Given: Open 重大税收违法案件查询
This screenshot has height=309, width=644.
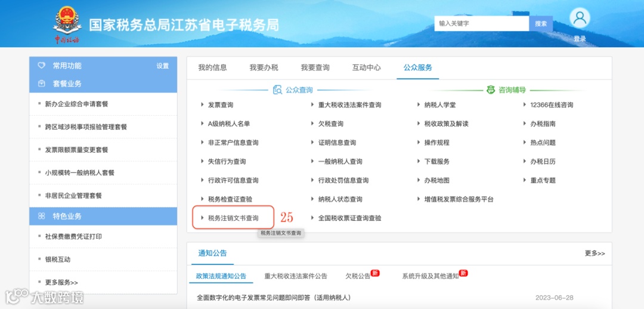Looking at the screenshot, I should pyautogui.click(x=349, y=105).
